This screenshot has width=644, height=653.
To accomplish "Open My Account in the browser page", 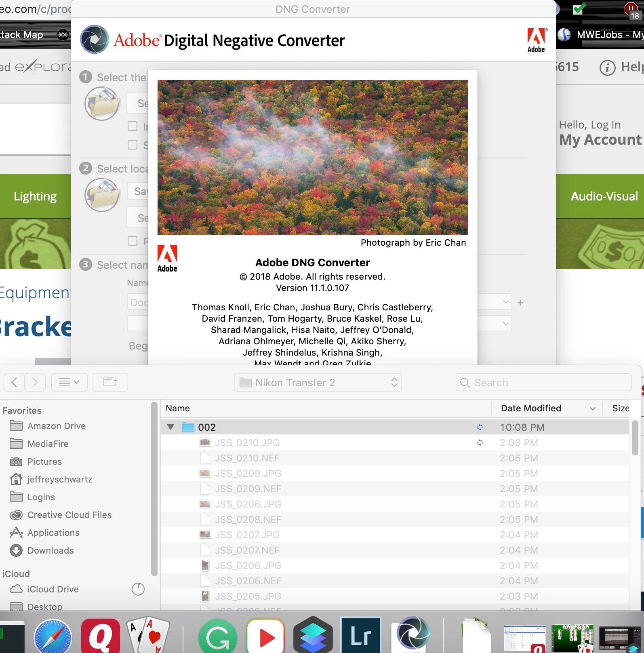I will click(600, 140).
